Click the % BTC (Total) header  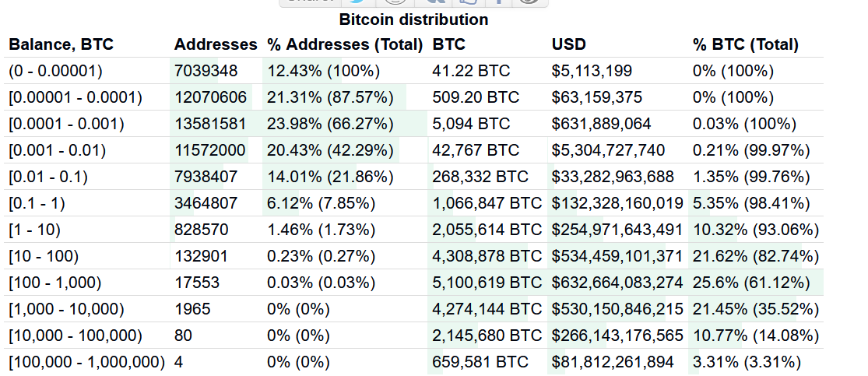click(x=745, y=44)
